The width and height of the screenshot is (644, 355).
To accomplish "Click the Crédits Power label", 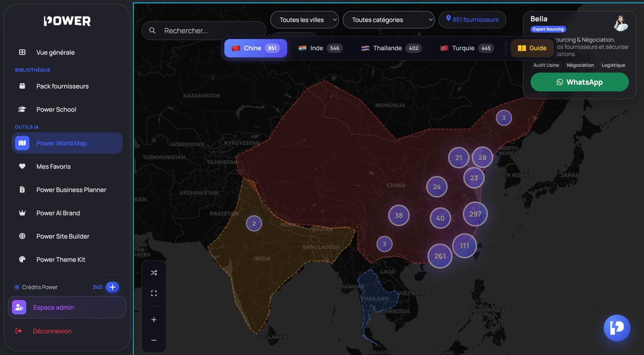I will pyautogui.click(x=40, y=287).
